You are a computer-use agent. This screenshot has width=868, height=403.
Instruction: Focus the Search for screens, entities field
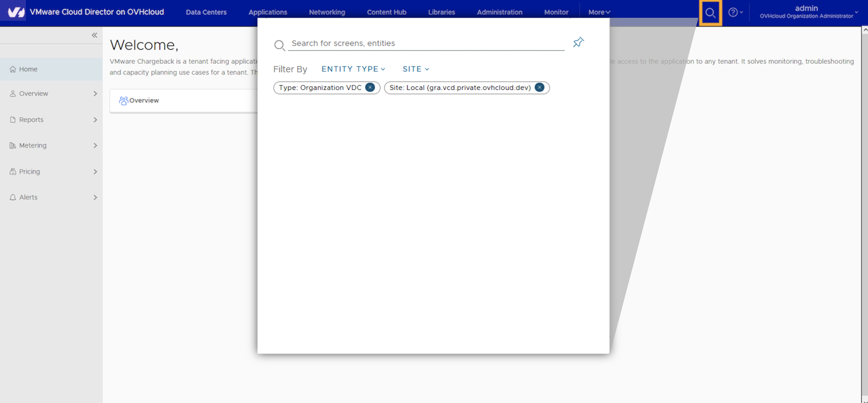[426, 43]
